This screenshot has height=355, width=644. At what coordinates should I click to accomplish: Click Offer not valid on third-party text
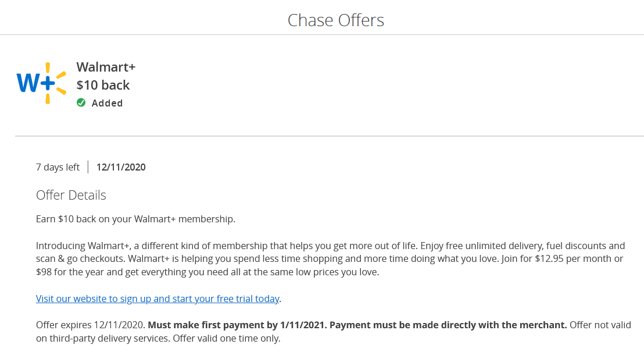point(600,325)
